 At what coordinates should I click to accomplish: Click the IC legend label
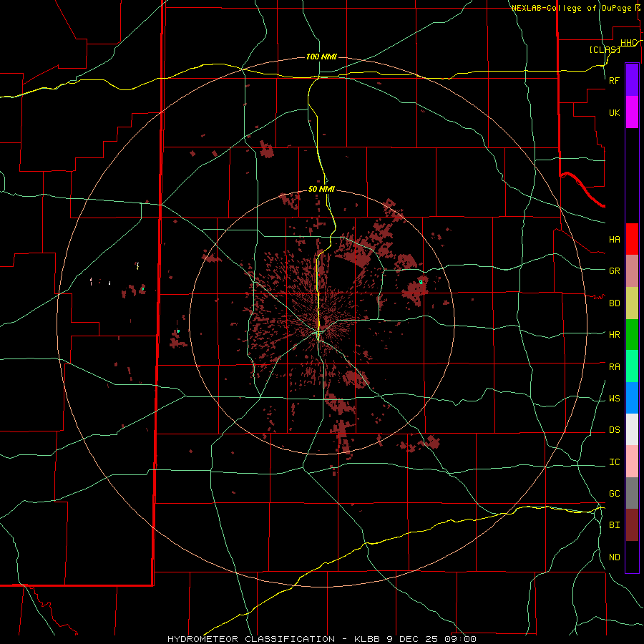pos(615,462)
